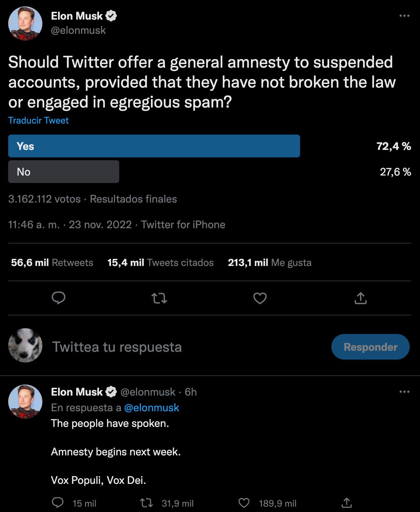Image resolution: width=420 pixels, height=512 pixels.
Task: Like the main poll tweet
Action: click(x=260, y=298)
